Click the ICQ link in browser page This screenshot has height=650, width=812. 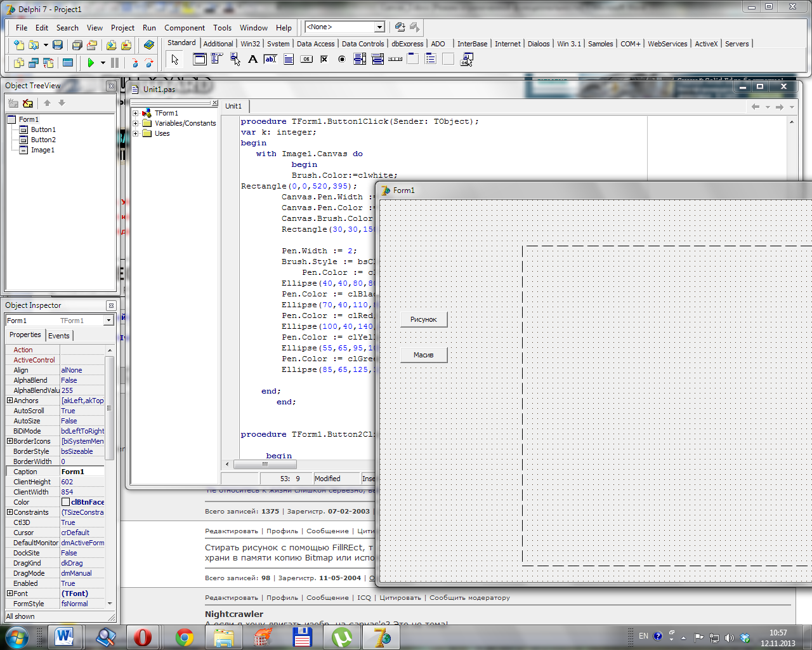[364, 597]
